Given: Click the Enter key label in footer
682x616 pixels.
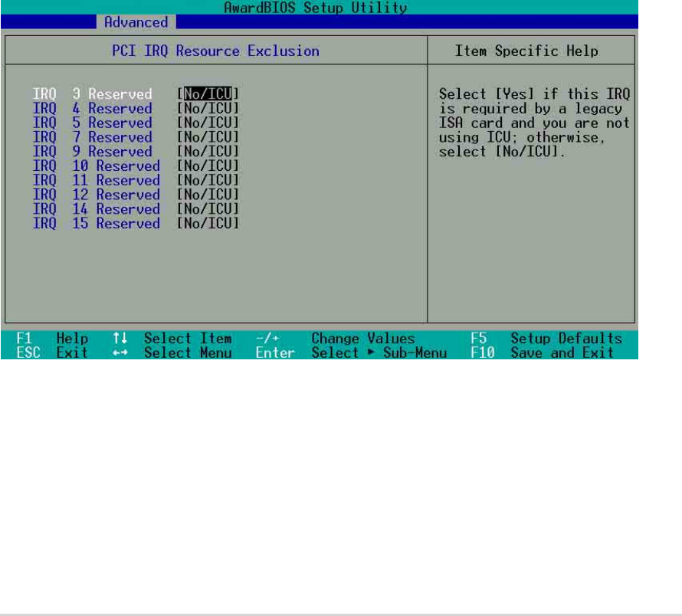Looking at the screenshot, I should [x=275, y=352].
